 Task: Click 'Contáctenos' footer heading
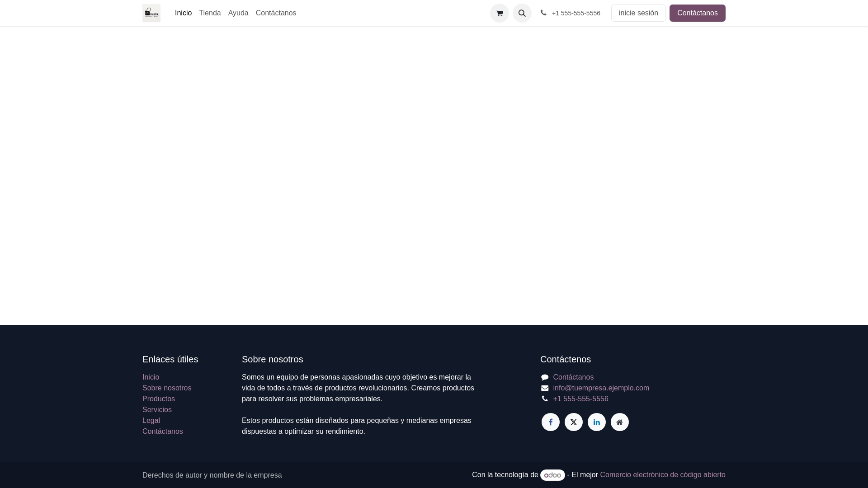click(566, 359)
